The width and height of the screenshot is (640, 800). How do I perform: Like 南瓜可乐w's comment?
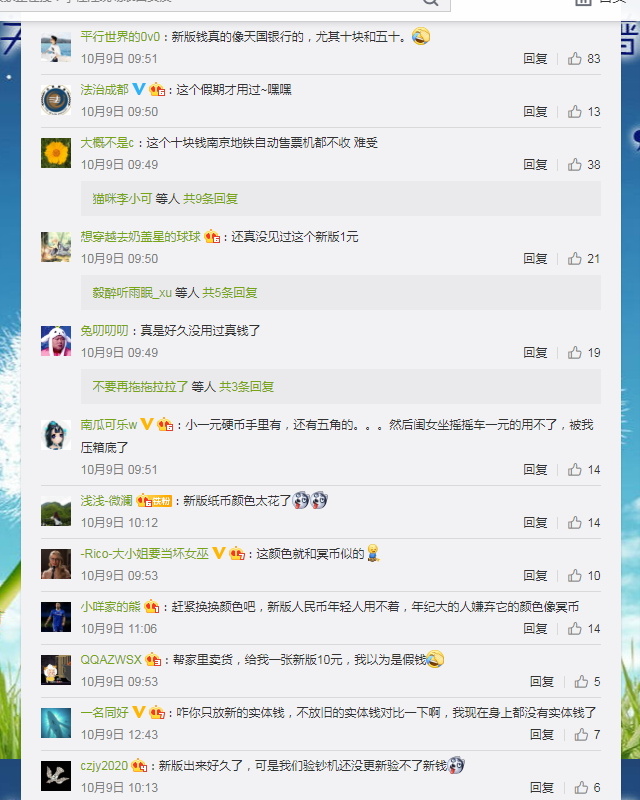575,469
